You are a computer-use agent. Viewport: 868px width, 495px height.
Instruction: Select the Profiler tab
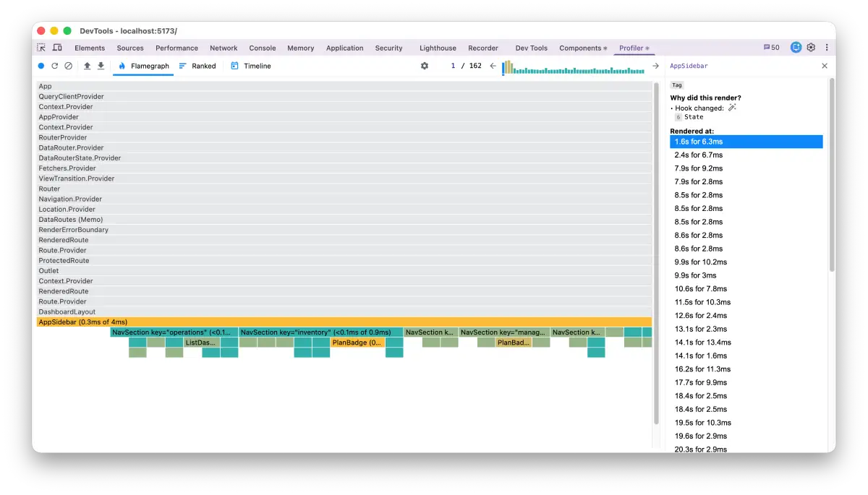[x=634, y=48]
